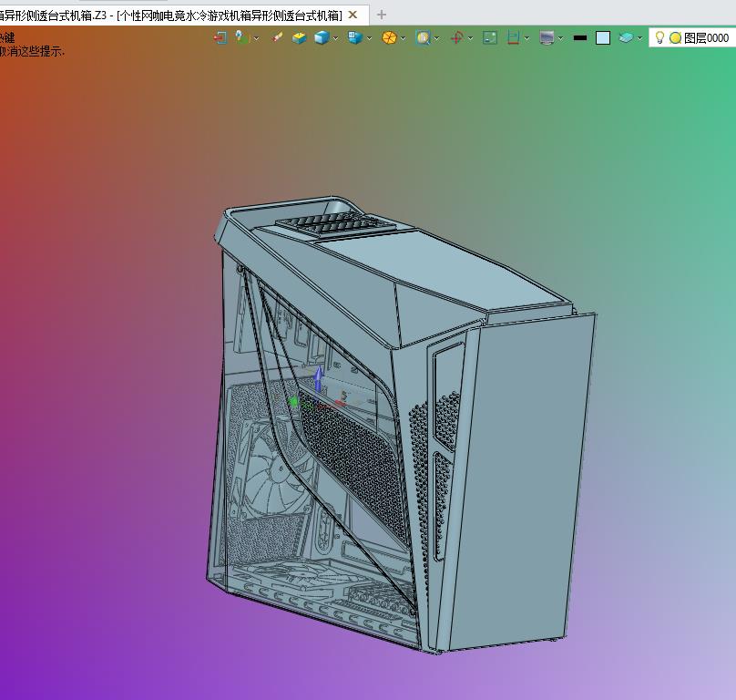Expand the monitor display dropdown arrow
This screenshot has height=700, width=736.
tap(560, 38)
